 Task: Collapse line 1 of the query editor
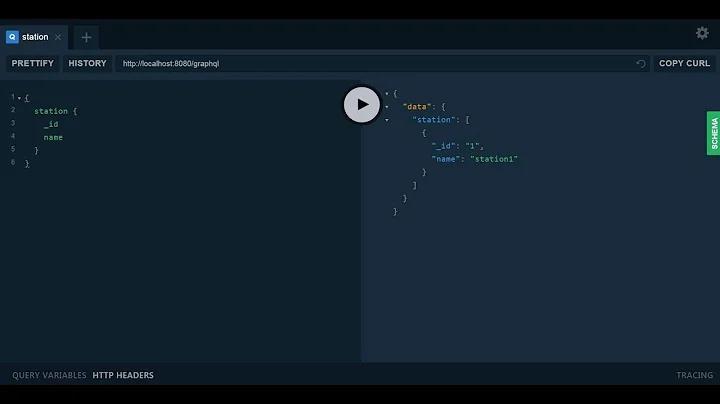tap(19, 98)
